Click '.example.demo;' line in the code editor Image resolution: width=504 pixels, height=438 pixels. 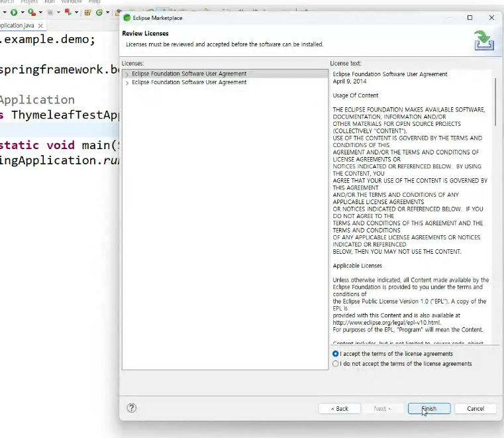pos(48,39)
